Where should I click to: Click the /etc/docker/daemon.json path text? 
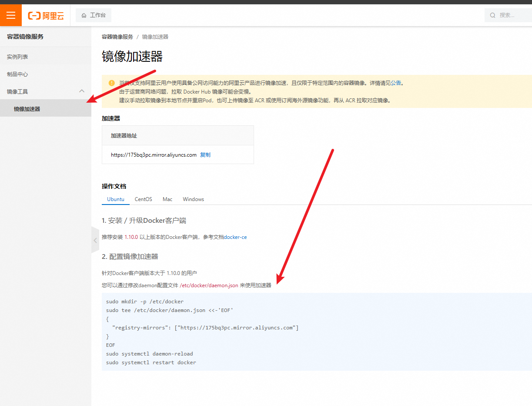tap(209, 285)
